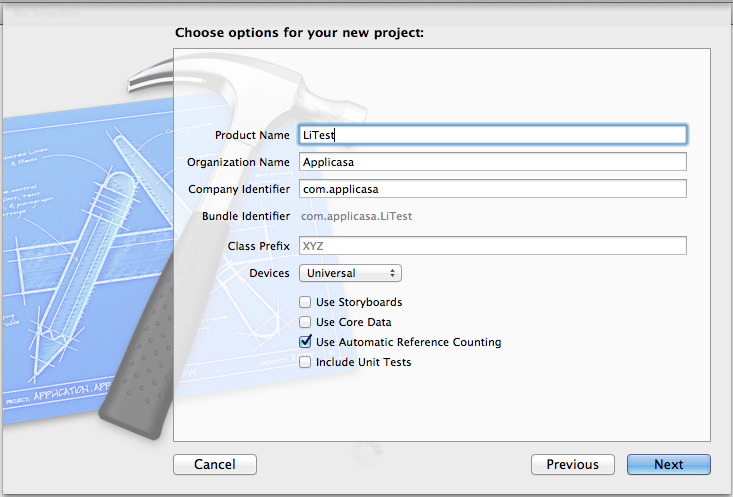The image size is (733, 497).
Task: Click the Bundle Identifier value com.applicasa.LiTest
Action: pyautogui.click(x=357, y=216)
